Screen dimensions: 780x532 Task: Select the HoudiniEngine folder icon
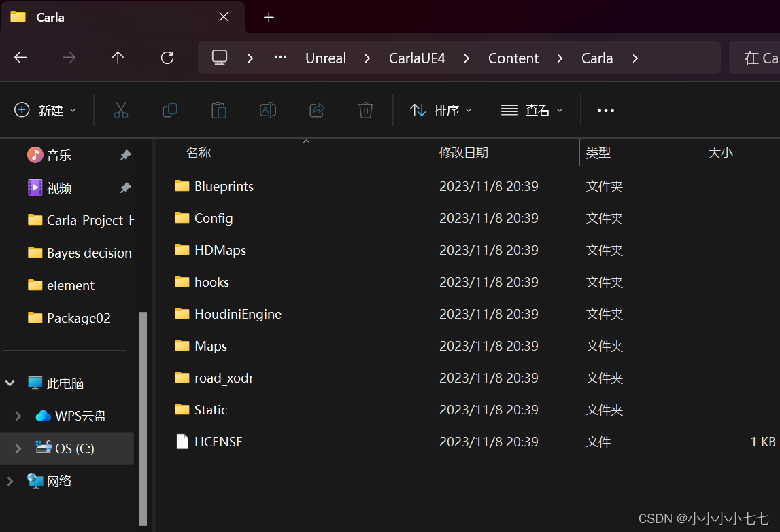(x=182, y=314)
